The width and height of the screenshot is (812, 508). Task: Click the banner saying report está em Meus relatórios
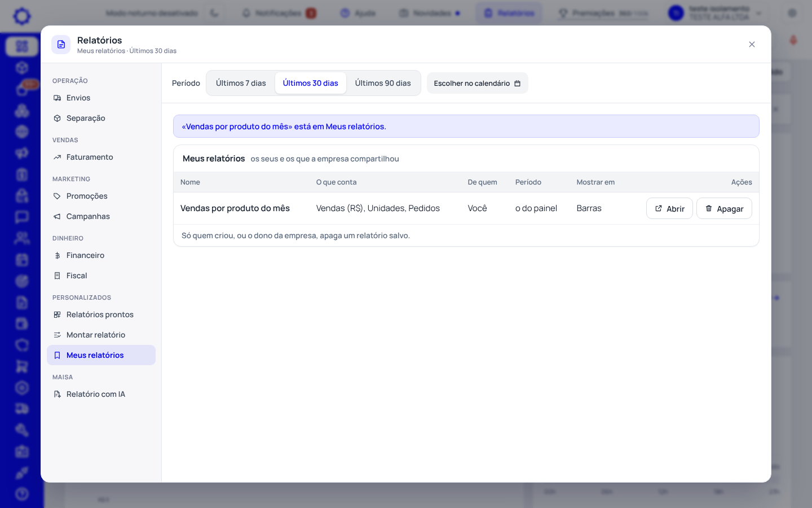(466, 126)
